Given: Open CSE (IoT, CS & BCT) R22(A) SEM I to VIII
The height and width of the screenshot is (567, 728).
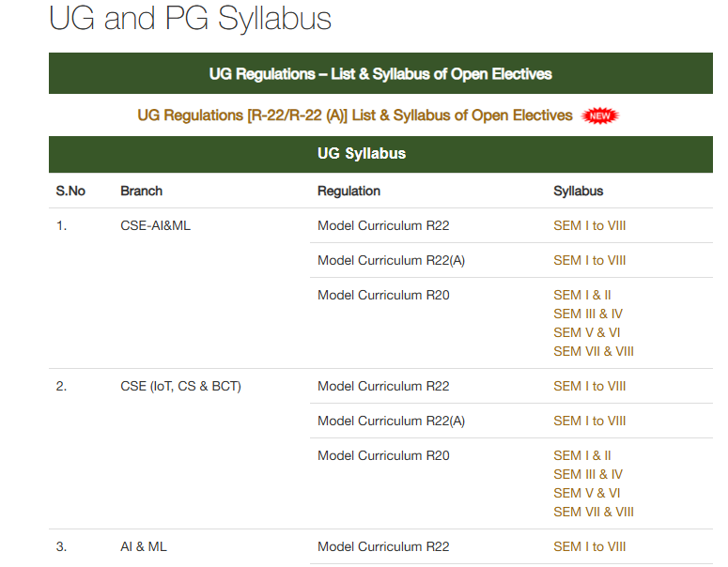Looking at the screenshot, I should click(589, 421).
